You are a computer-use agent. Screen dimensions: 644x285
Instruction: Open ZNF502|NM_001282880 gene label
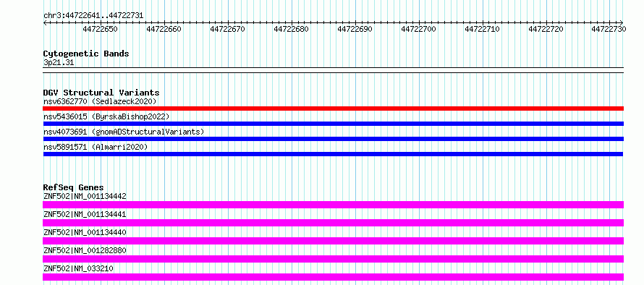coord(85,250)
